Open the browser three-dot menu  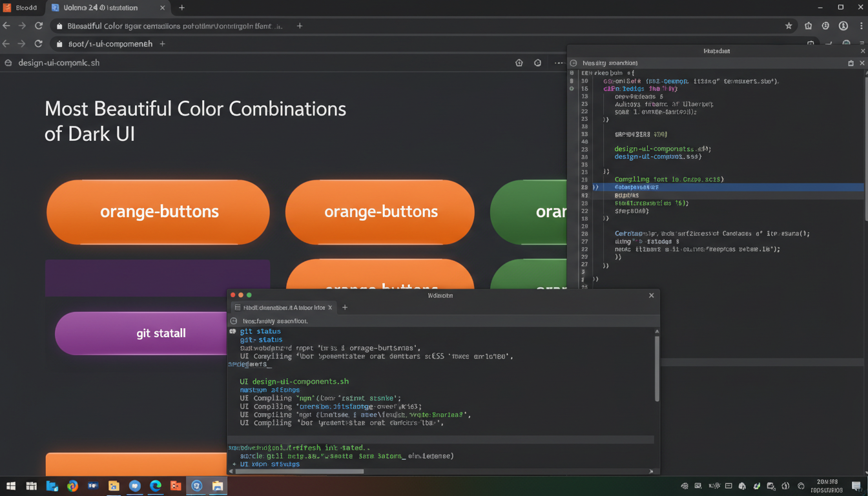click(x=861, y=26)
